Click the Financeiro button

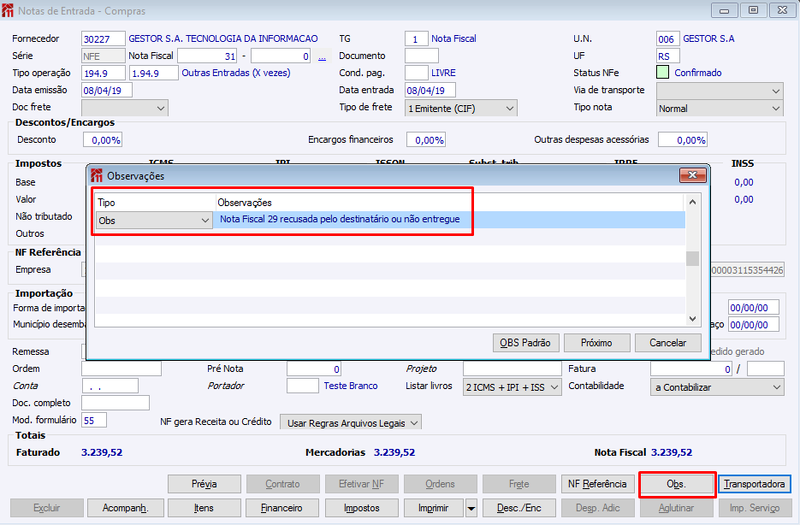(282, 508)
